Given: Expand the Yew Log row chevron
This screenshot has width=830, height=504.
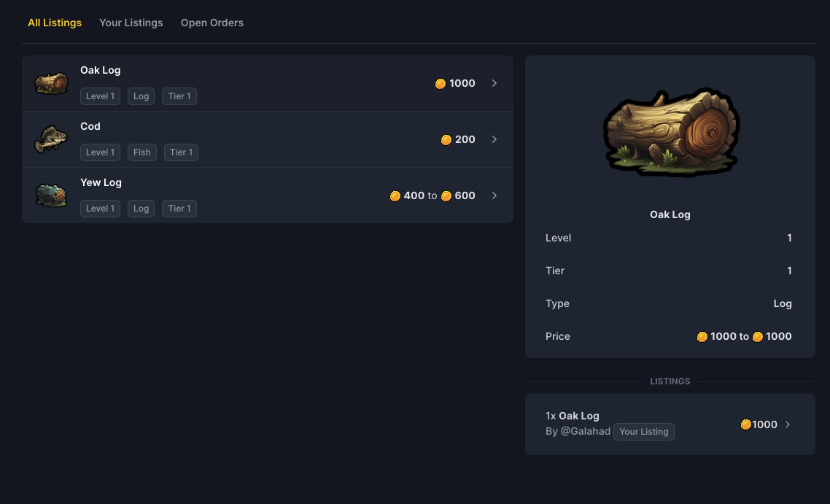Looking at the screenshot, I should pyautogui.click(x=494, y=195).
